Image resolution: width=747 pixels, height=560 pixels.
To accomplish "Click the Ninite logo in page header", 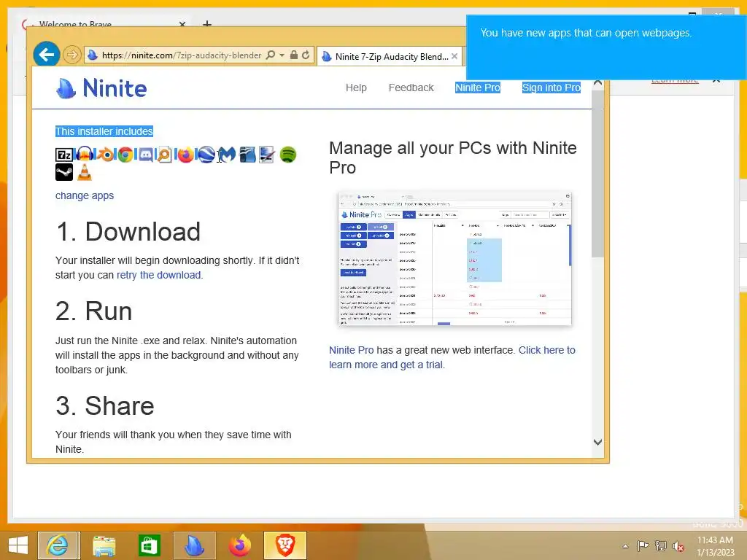I will (x=101, y=88).
